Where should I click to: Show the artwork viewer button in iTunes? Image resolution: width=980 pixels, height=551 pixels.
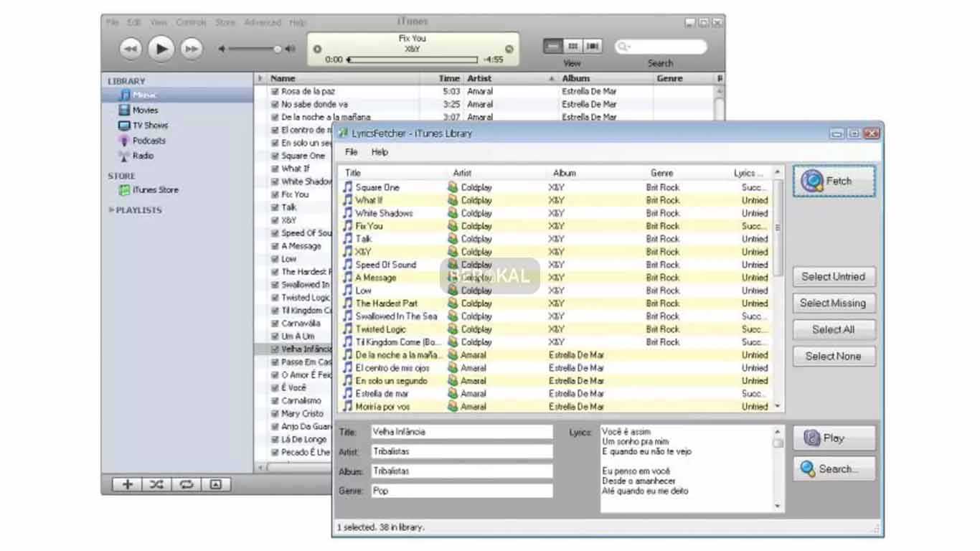215,484
